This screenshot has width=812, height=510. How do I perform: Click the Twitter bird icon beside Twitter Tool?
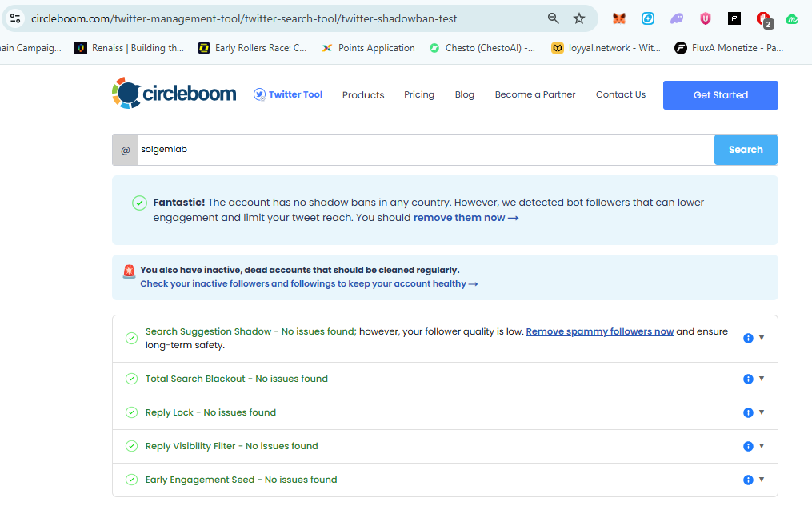[x=259, y=94]
